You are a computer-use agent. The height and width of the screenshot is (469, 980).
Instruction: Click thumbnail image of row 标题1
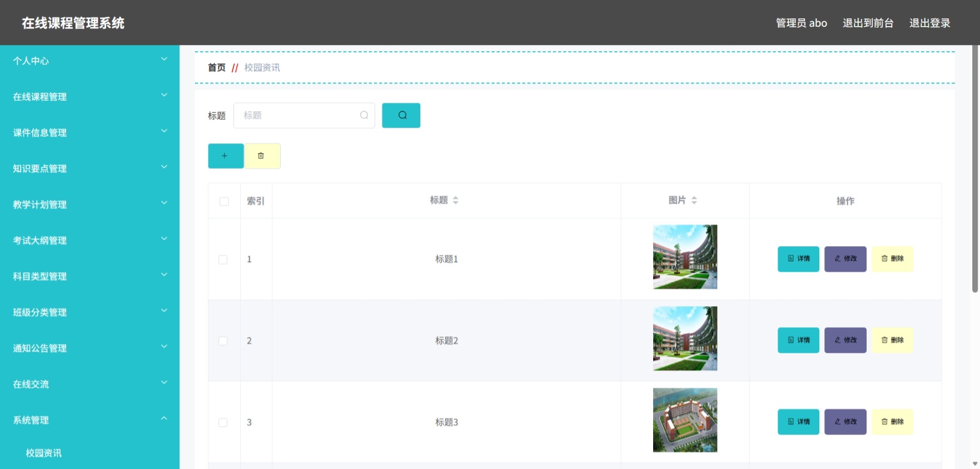coord(685,257)
